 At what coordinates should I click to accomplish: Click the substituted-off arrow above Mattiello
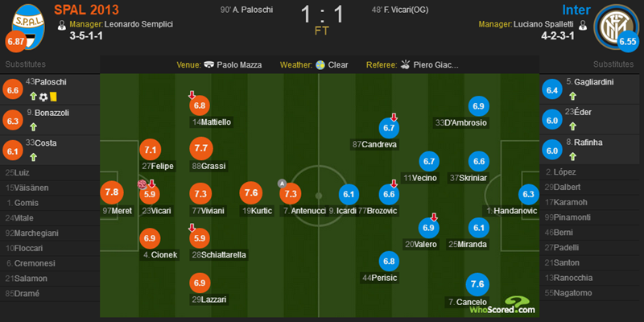click(192, 95)
